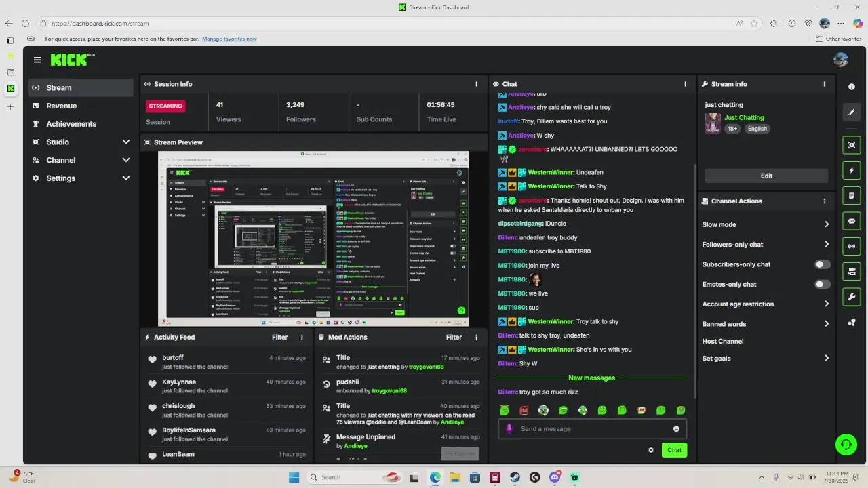
Task: Open the profile avatar at top right
Action: point(840,60)
